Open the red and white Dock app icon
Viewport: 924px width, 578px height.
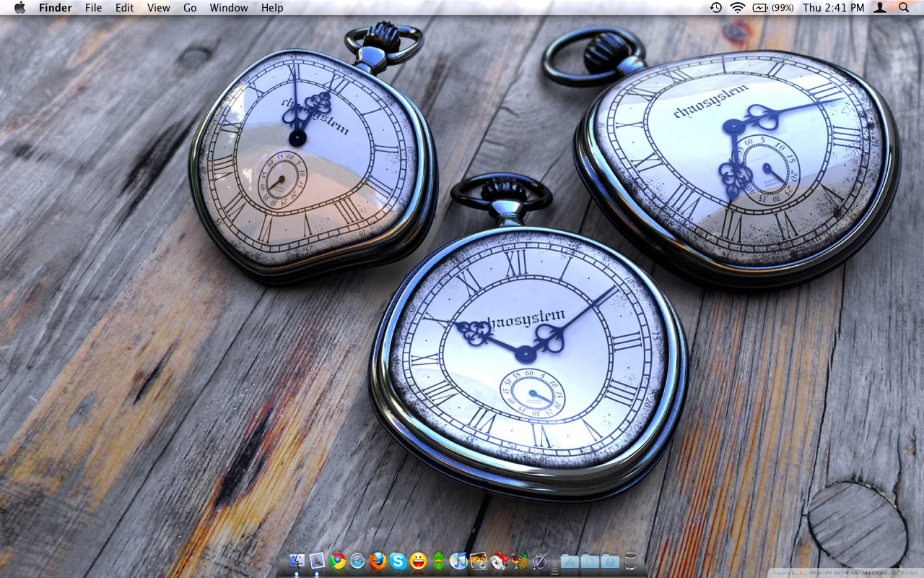tap(499, 561)
